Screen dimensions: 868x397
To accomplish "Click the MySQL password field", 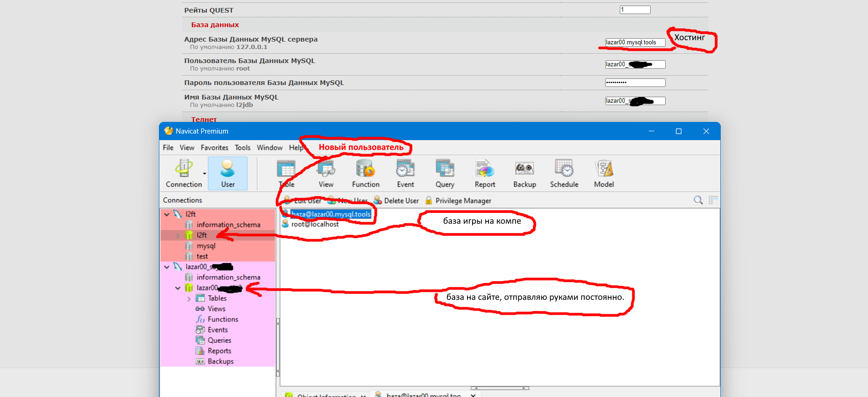I will pyautogui.click(x=635, y=83).
